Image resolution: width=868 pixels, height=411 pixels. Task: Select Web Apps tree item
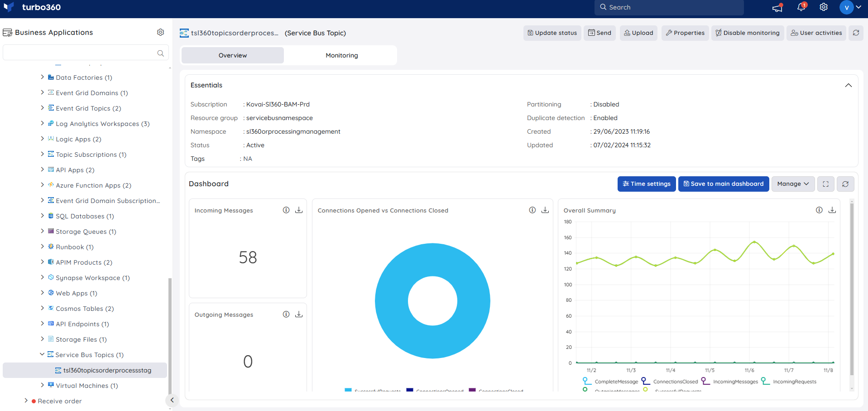click(77, 293)
